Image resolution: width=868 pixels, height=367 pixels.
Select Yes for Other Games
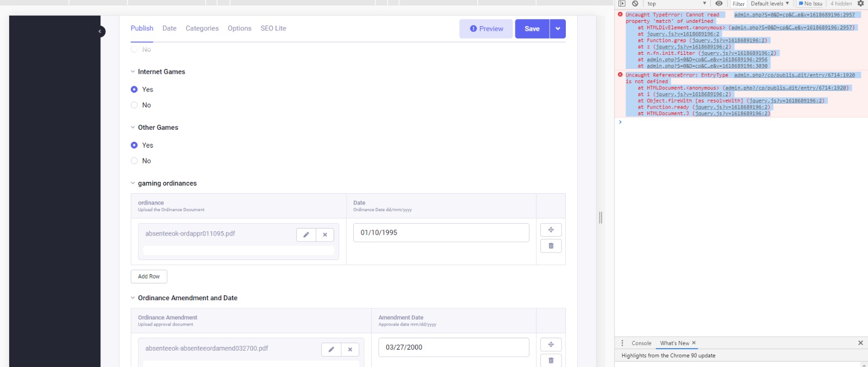coord(135,145)
